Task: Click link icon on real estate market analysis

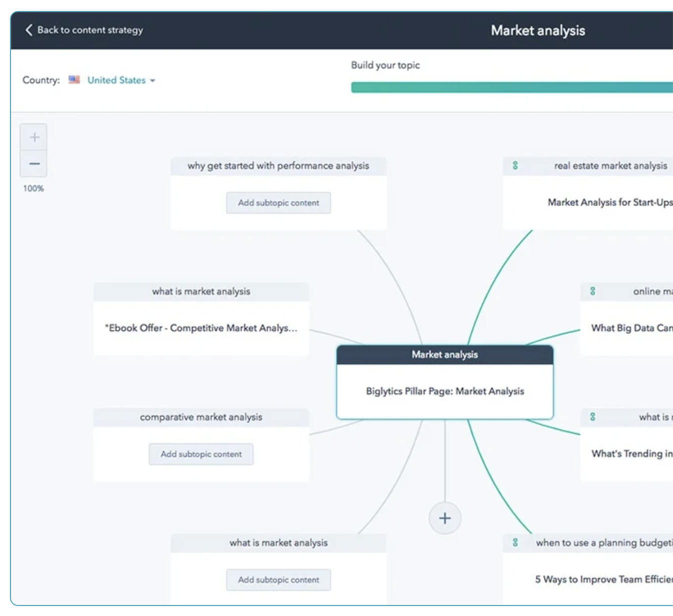Action: point(515,165)
